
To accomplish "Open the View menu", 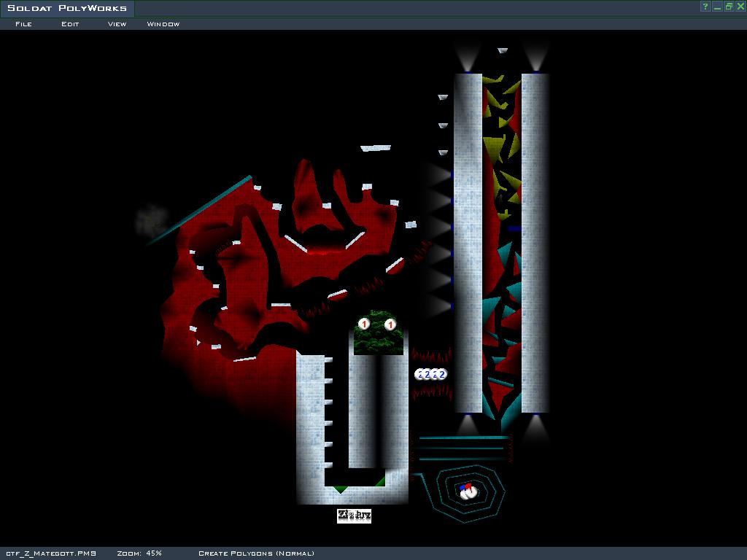I will click(117, 24).
